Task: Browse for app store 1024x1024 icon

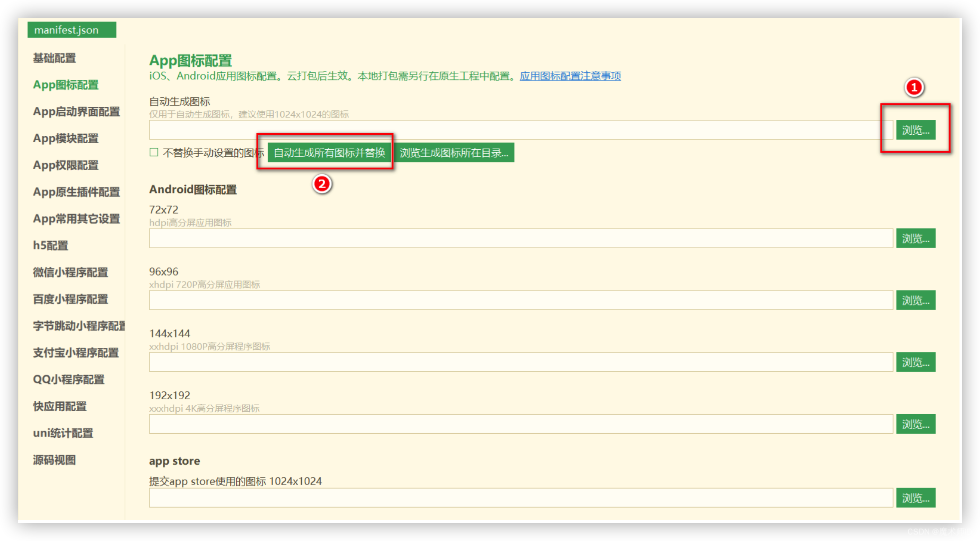Action: coord(915,498)
